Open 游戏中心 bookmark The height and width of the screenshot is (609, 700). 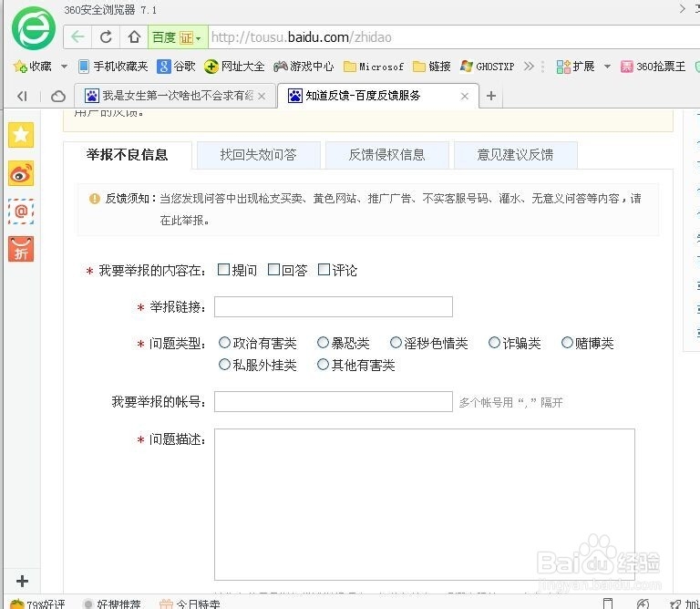304,67
